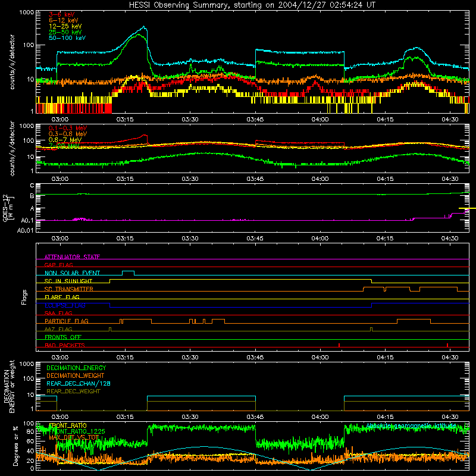The image size is (476, 476).
Task: Click the ECLIPSE_FLAG falling edge step
Action: click(x=109, y=305)
